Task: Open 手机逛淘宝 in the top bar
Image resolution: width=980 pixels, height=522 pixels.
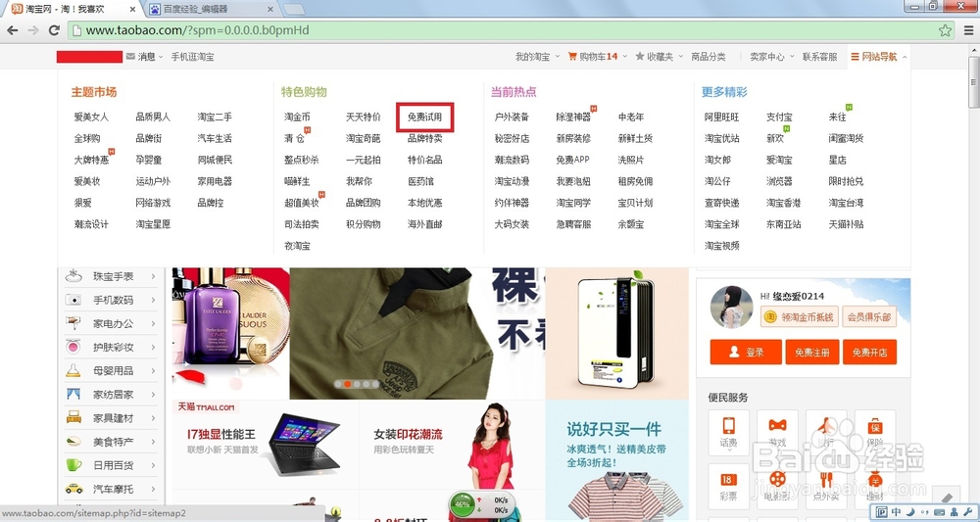Action: [192, 56]
